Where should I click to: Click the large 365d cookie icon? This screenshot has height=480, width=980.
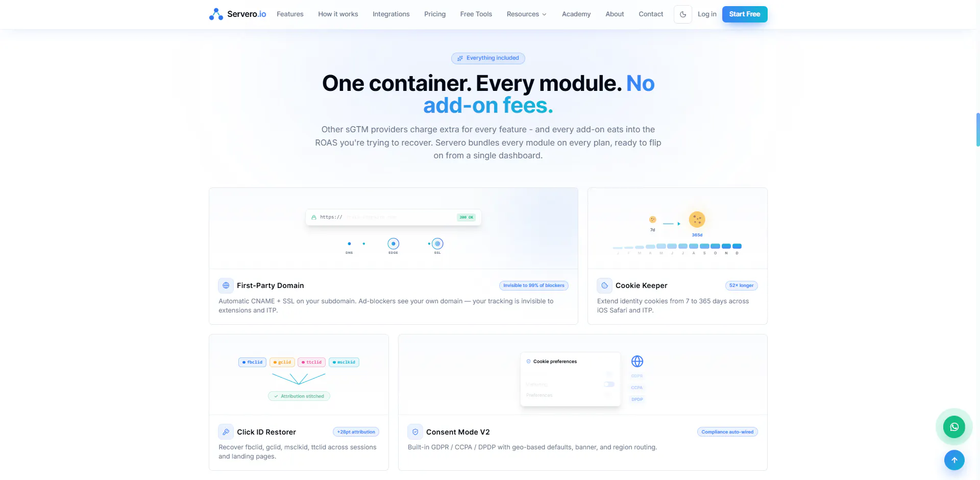coord(697,220)
